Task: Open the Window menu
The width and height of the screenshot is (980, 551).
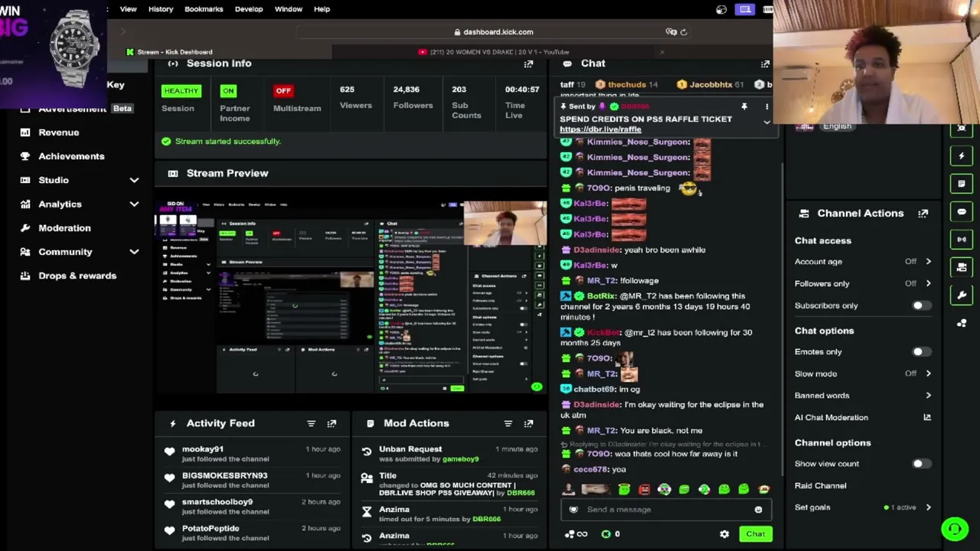Action: 289,9
